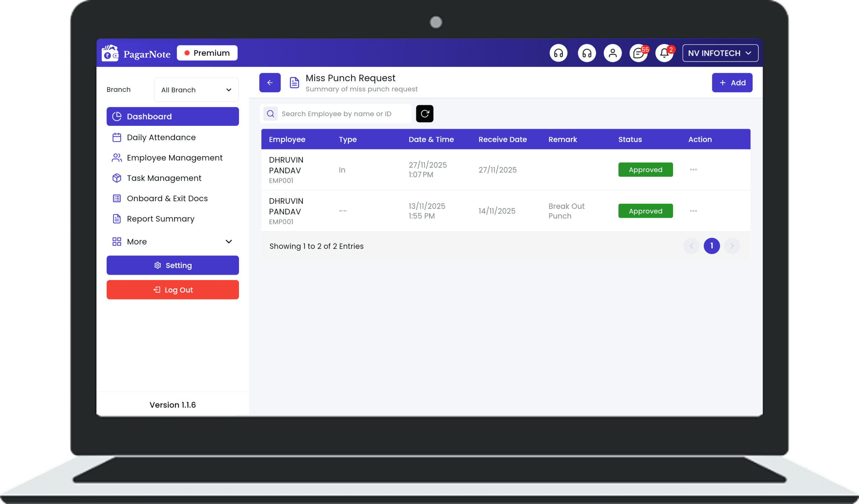Image resolution: width=859 pixels, height=504 pixels.
Task: Open notifications bell with 2 badge
Action: [665, 53]
